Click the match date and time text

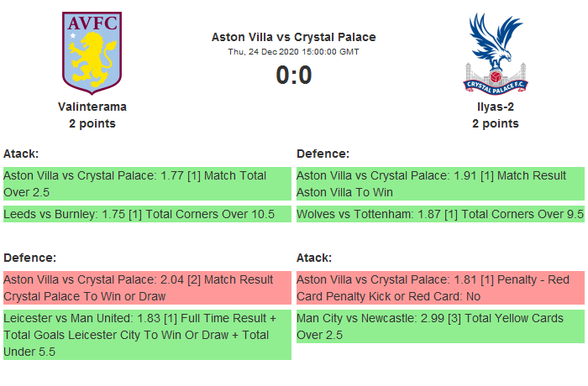pos(293,51)
